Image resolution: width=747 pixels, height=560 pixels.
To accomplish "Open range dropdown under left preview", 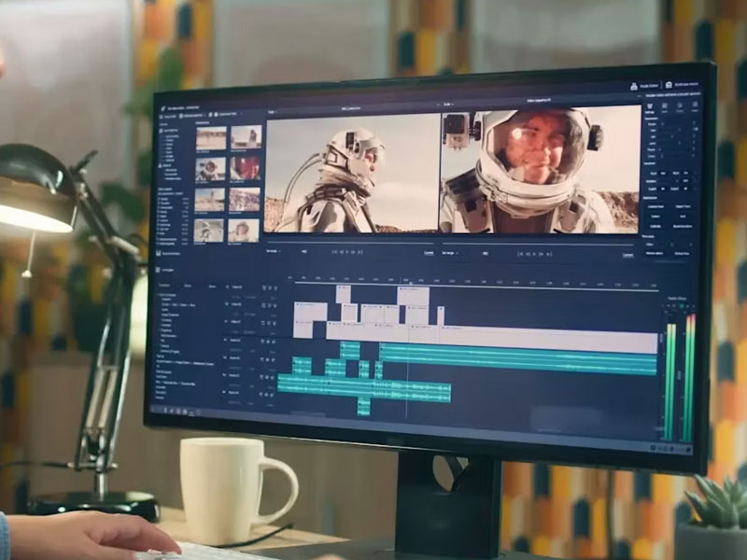I will point(274,251).
